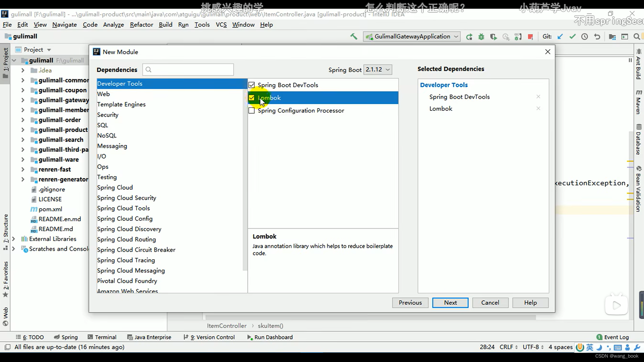Screen dimensions: 644x362
Task: Open the Maven side panel
Action: coord(639,102)
